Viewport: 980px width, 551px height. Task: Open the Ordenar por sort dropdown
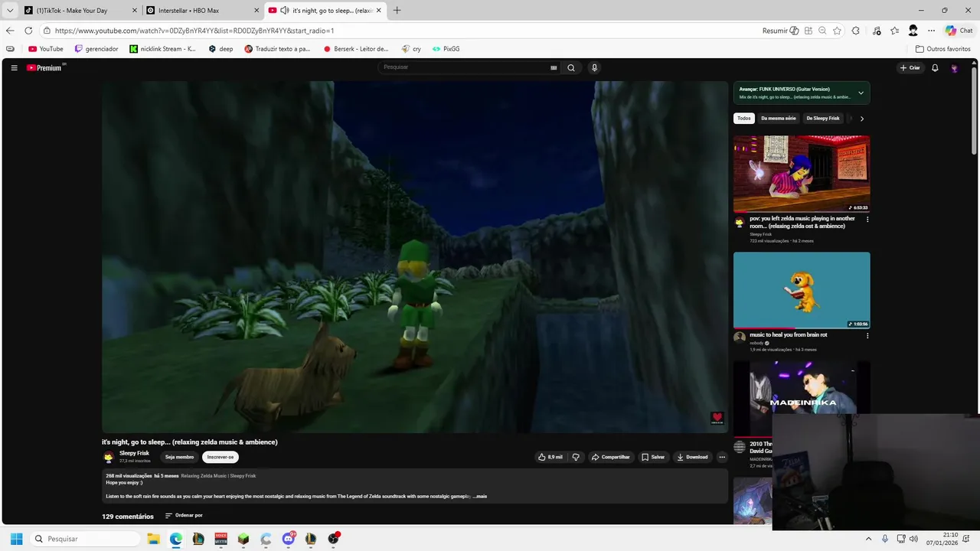(184, 515)
